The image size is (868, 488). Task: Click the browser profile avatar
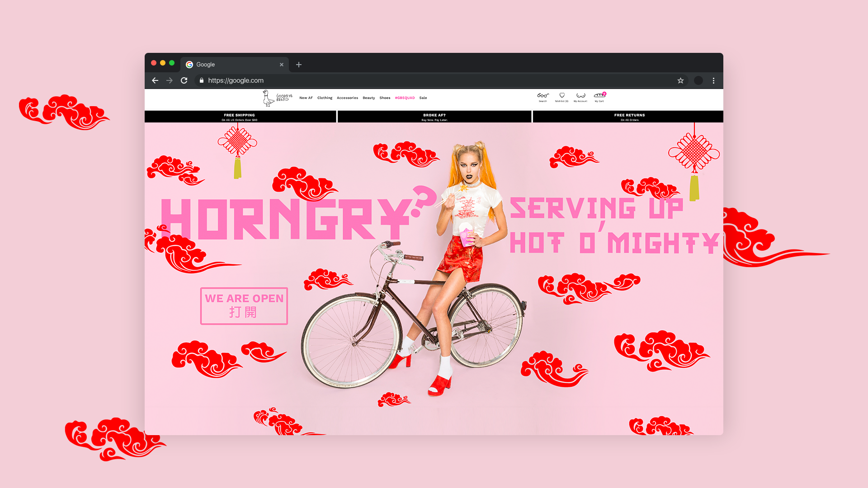(698, 80)
